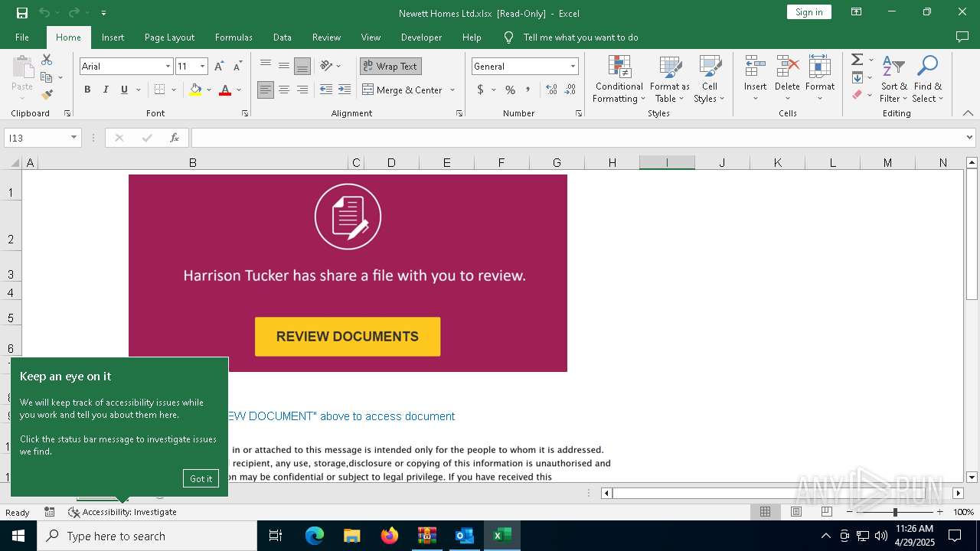
Task: Toggle Bold formatting
Action: [87, 90]
